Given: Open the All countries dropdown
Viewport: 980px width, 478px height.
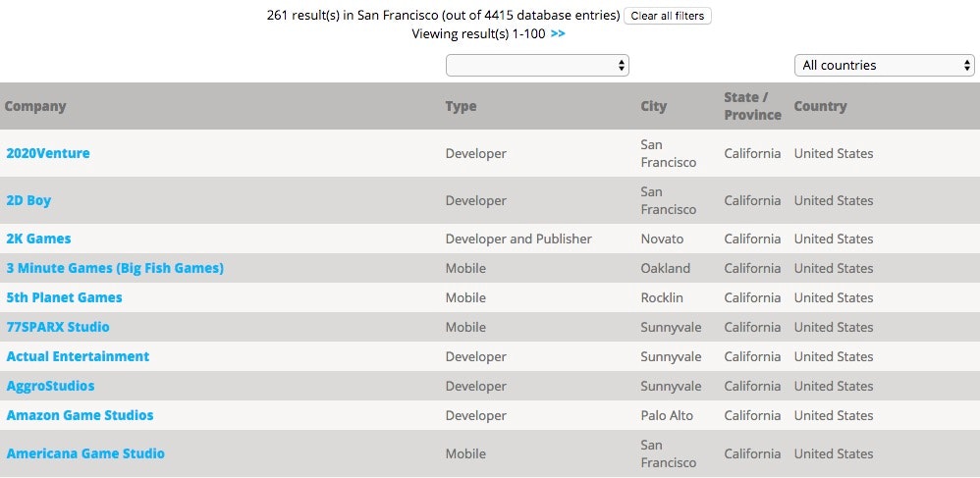Looking at the screenshot, I should pyautogui.click(x=885, y=65).
